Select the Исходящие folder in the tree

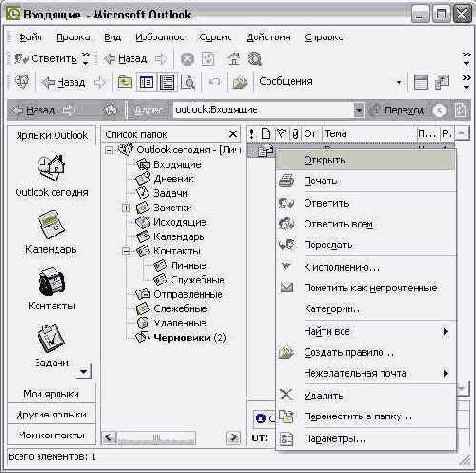click(180, 222)
